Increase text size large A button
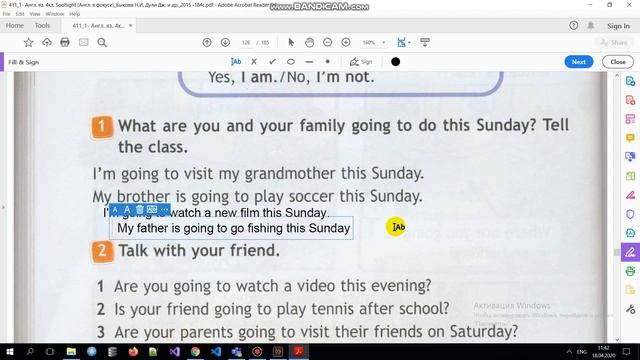The height and width of the screenshot is (360, 640). (x=127, y=210)
